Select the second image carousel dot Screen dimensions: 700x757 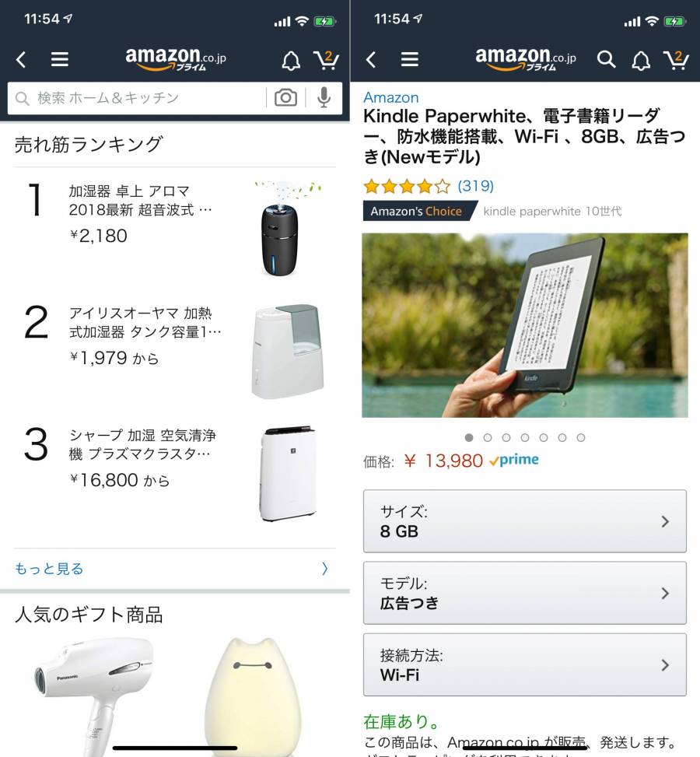[488, 437]
